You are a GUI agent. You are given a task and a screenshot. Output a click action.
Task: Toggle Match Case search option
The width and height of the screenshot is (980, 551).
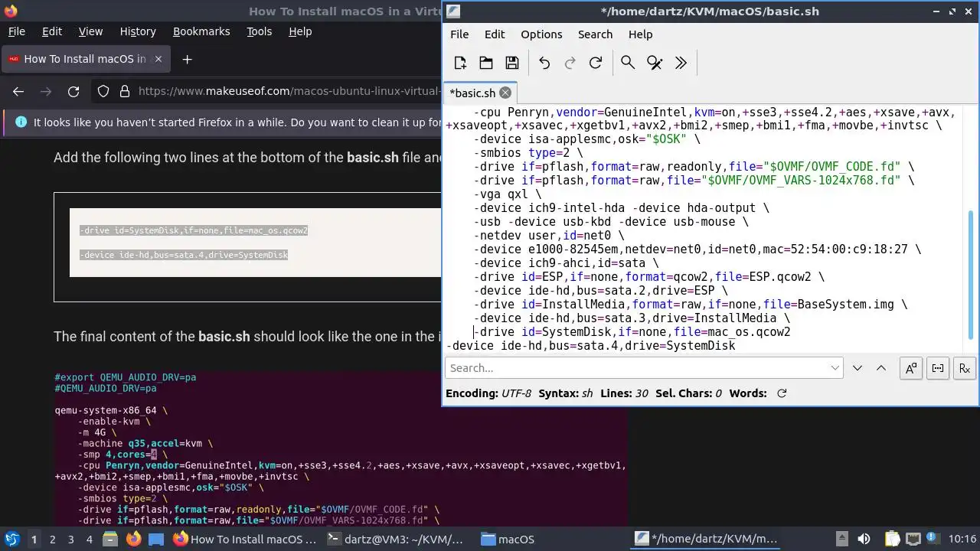[x=911, y=368]
